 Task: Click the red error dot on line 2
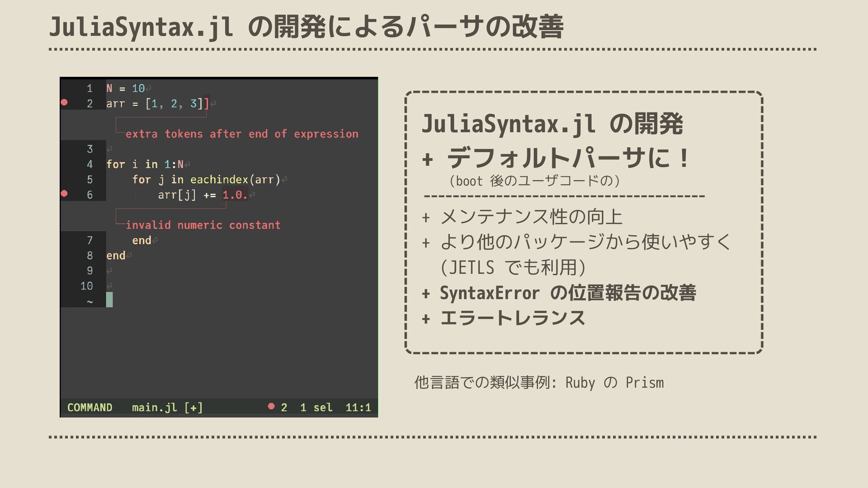(64, 103)
